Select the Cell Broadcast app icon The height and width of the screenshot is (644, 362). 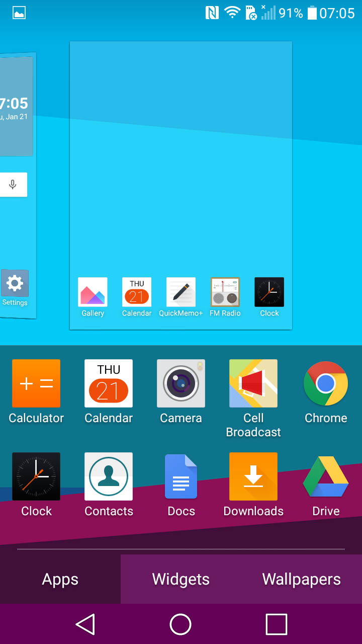(x=253, y=383)
